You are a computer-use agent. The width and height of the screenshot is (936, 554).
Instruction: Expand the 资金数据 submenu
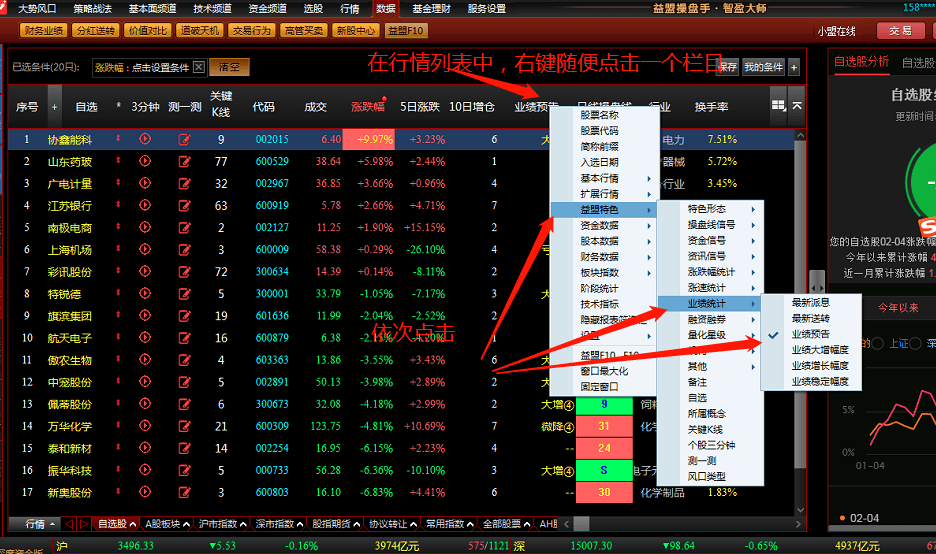coord(605,226)
